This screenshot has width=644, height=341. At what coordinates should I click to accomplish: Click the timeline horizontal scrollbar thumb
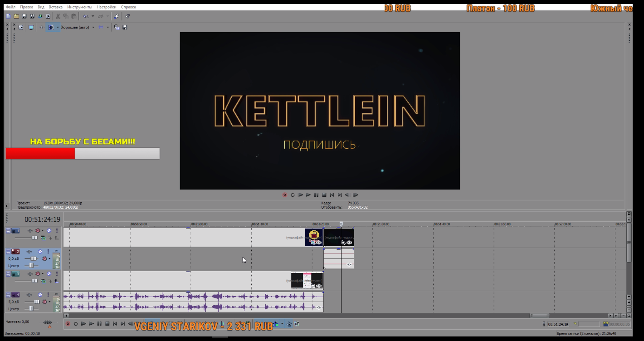click(539, 316)
